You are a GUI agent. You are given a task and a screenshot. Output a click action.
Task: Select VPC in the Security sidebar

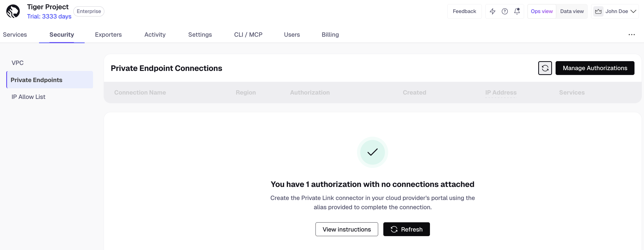17,62
